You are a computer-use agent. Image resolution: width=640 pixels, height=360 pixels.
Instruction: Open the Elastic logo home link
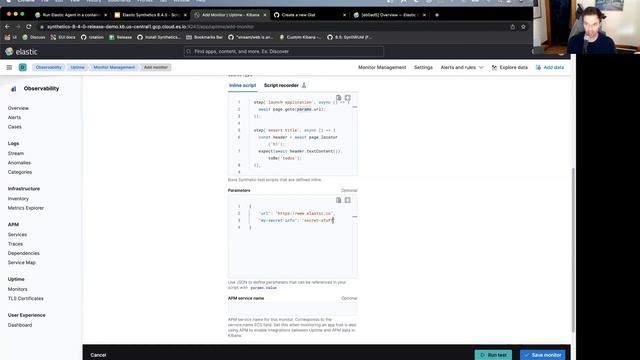click(x=21, y=52)
